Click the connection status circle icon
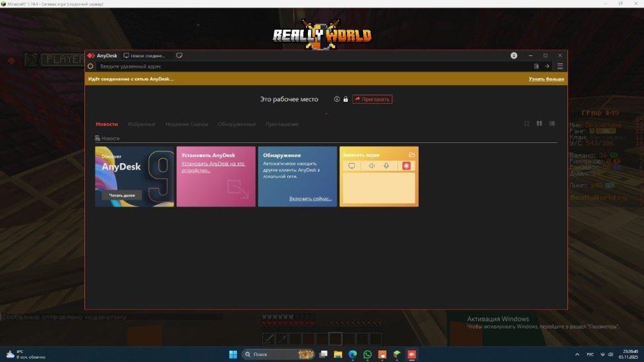The height and width of the screenshot is (362, 644). coord(90,66)
